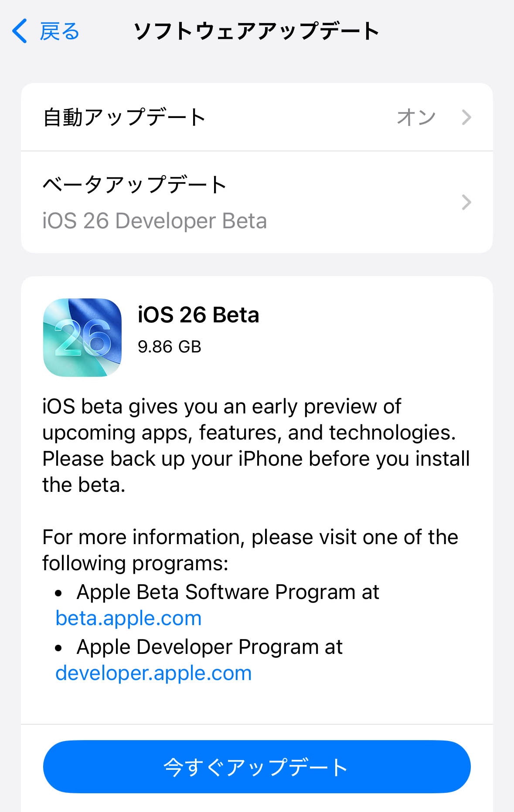The image size is (514, 812).
Task: Open the 自動アップデート settings row
Action: (124, 117)
